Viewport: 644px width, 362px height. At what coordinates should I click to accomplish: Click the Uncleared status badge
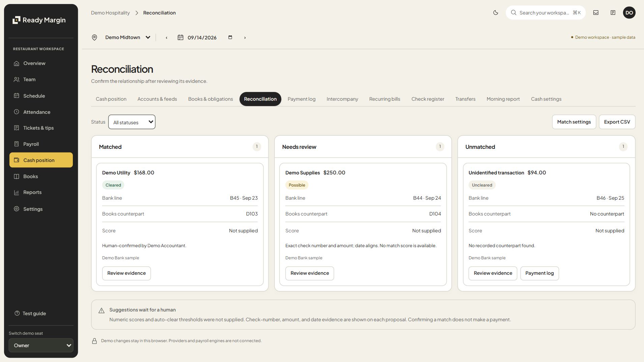click(x=482, y=185)
